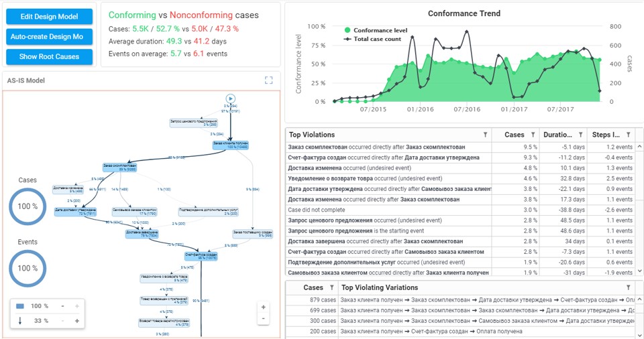Click the Cases 100 % donut gauge
Viewport: 644px width, 339px height.
[x=28, y=206]
